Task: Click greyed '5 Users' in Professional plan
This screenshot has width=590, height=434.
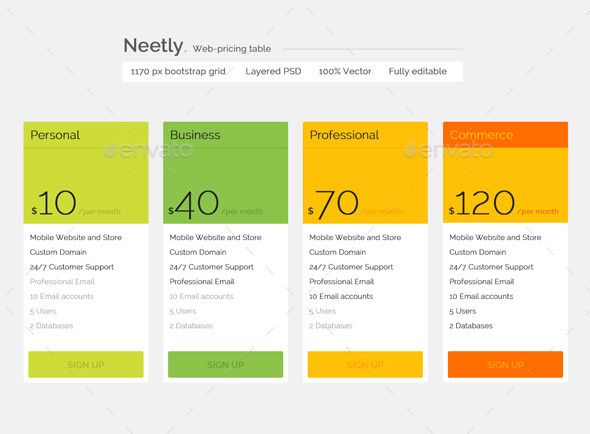Action: 322,311
